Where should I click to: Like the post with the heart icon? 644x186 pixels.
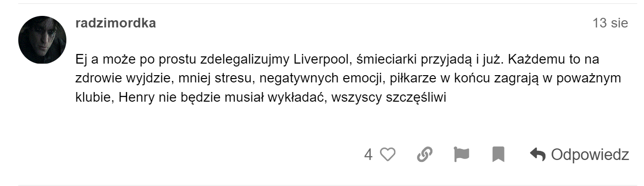click(388, 155)
